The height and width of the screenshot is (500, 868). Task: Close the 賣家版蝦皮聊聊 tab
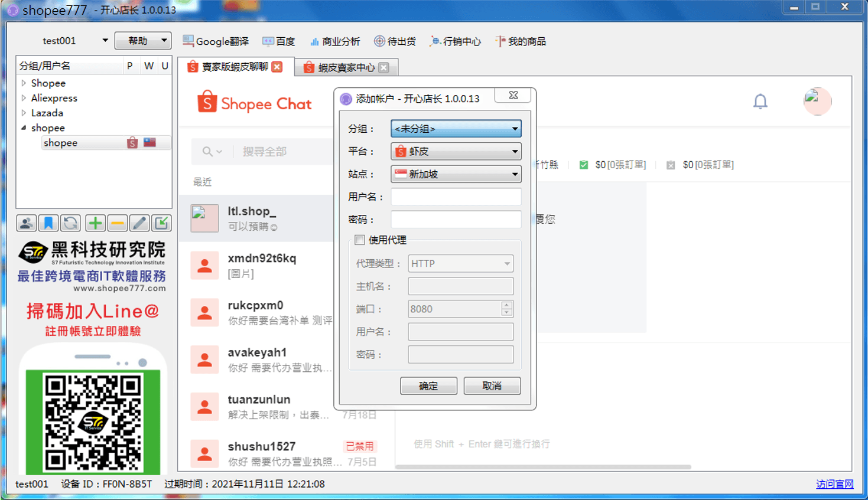tap(277, 67)
